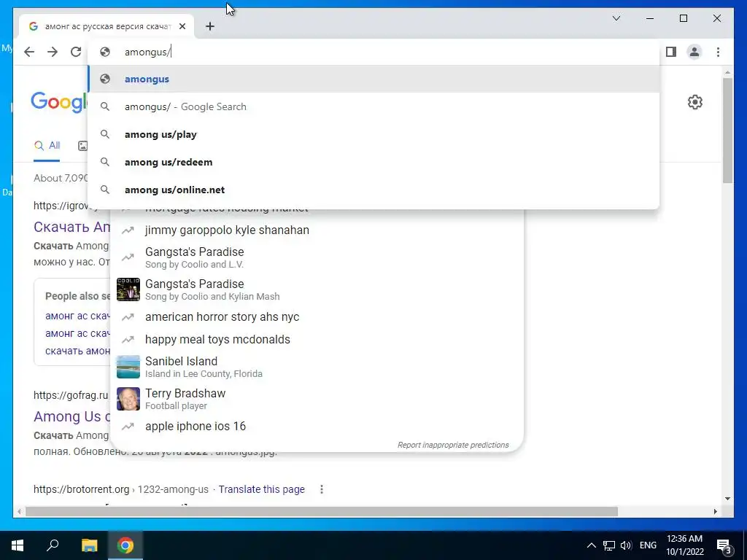747x560 pixels.
Task: Open a new tab with the plus button
Action: 210,26
